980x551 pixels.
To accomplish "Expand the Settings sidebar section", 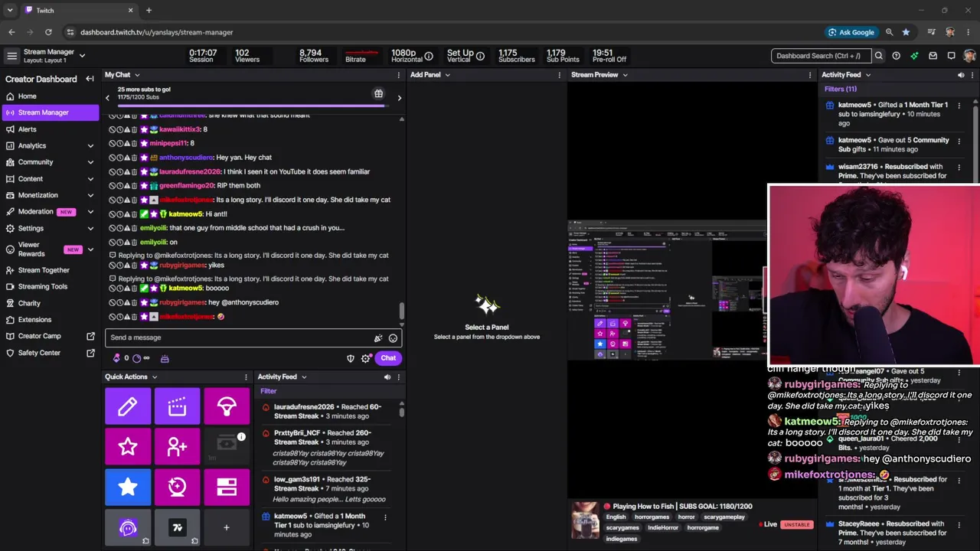I will 90,228.
